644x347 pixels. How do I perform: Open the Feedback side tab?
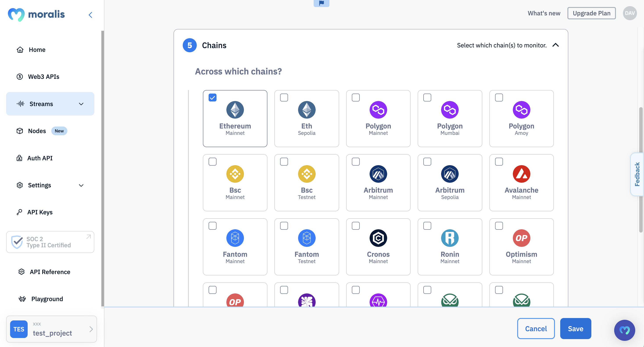click(637, 174)
